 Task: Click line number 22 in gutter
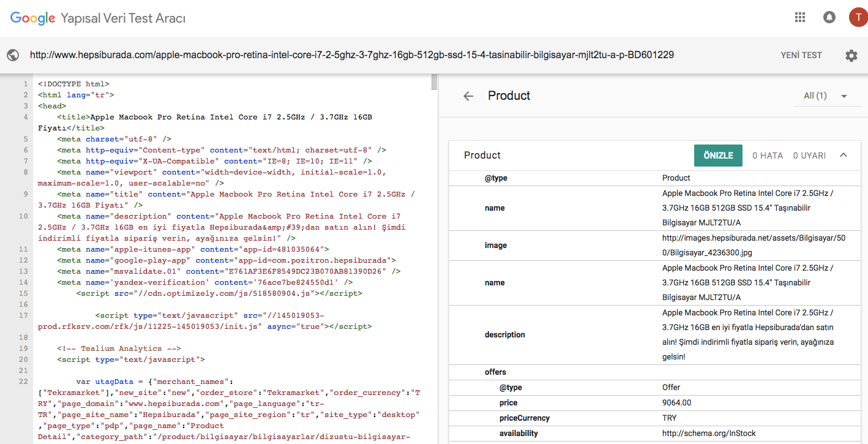pyautogui.click(x=23, y=382)
